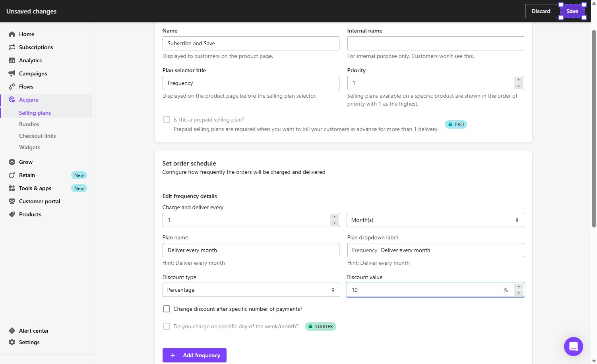Open Bundles submenu item
The width and height of the screenshot is (597, 364).
(x=29, y=124)
